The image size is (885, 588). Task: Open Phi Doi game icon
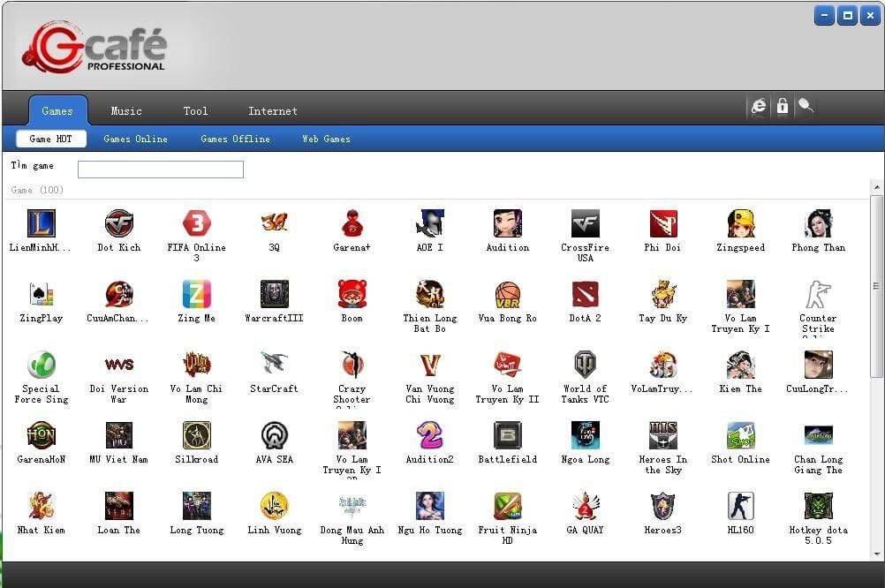click(662, 223)
